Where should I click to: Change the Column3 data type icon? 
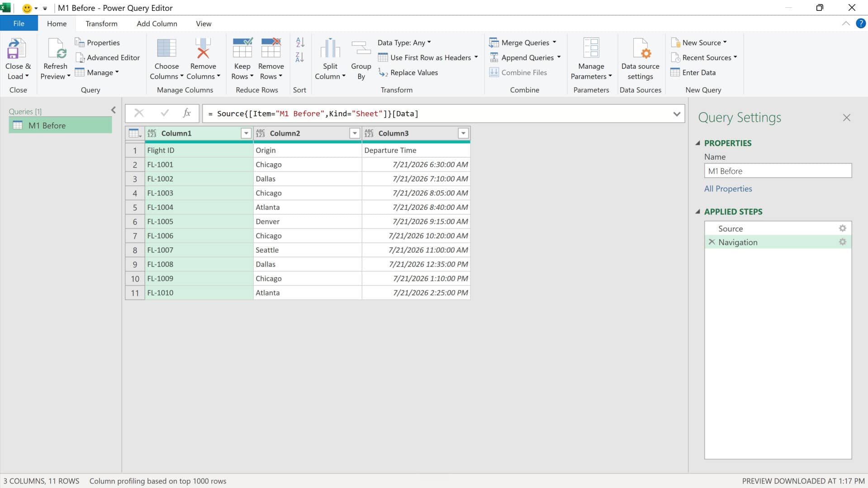click(369, 133)
